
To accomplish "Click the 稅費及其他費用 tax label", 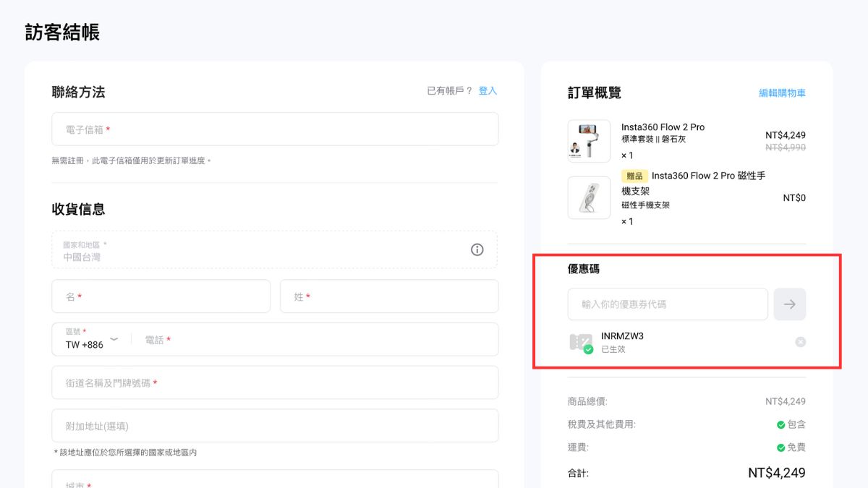I will [x=602, y=424].
